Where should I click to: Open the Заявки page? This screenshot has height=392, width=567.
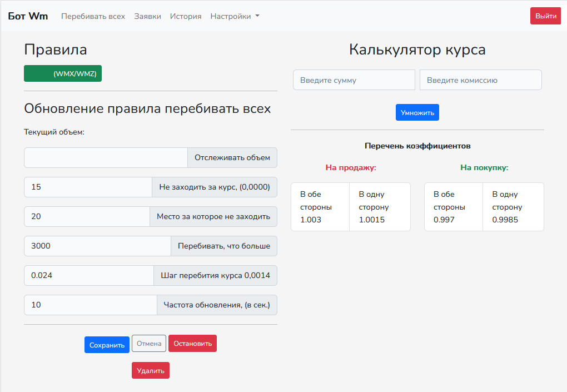click(x=147, y=16)
